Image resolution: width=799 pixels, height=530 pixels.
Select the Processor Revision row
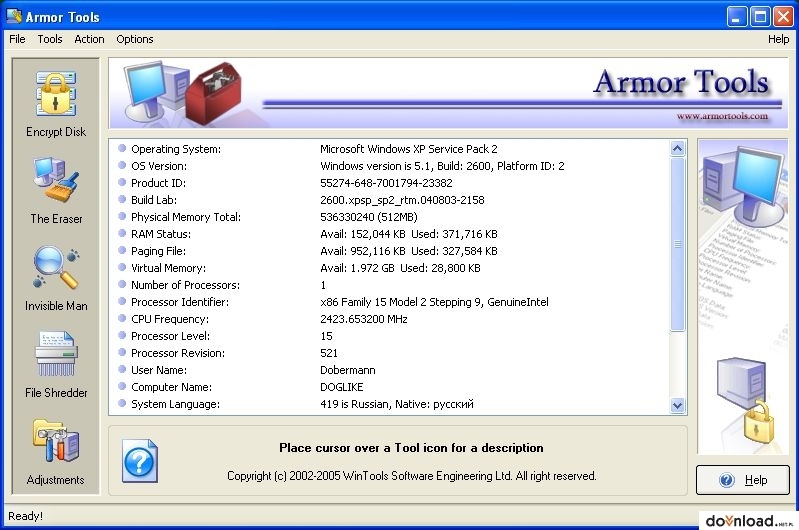coord(389,353)
